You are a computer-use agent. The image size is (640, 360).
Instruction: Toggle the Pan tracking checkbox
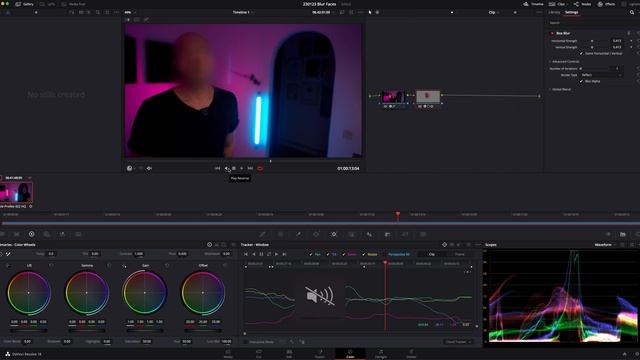[x=311, y=254]
